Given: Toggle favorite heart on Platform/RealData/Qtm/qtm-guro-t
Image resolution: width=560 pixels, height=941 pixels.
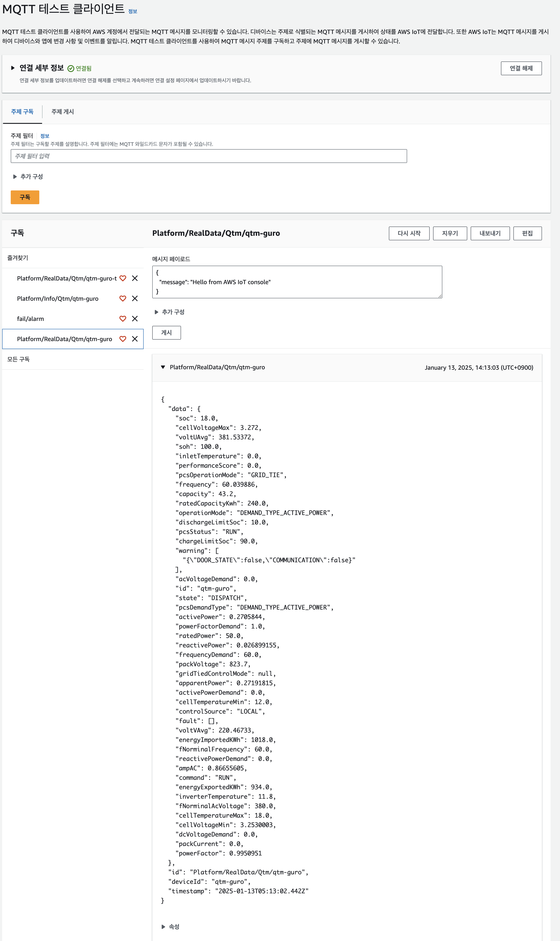Looking at the screenshot, I should [123, 278].
